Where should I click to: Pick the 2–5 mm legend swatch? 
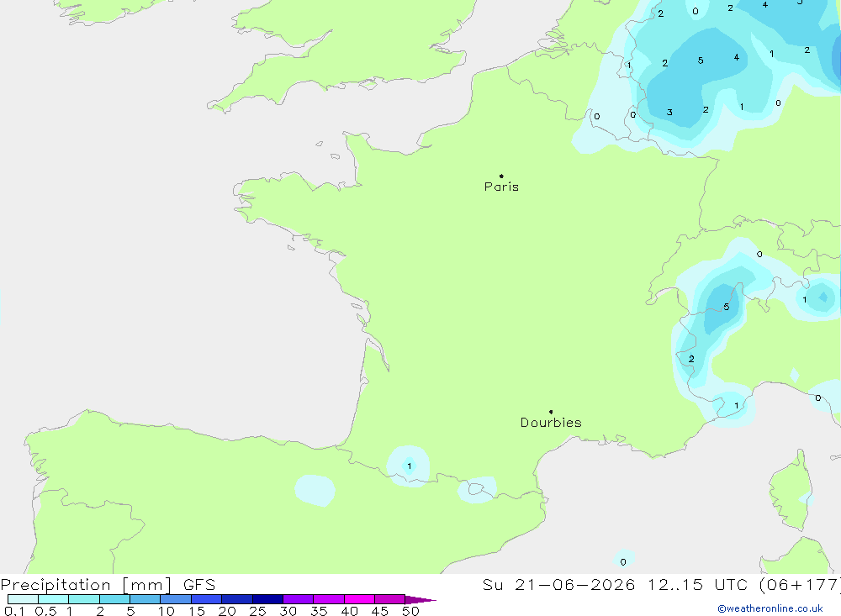[x=114, y=599]
